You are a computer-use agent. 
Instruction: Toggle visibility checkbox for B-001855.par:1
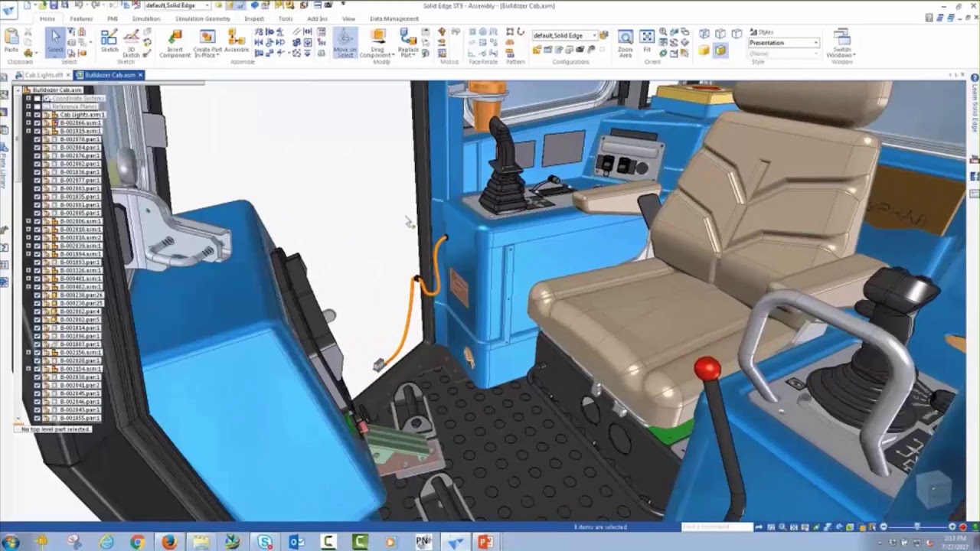coord(37,418)
